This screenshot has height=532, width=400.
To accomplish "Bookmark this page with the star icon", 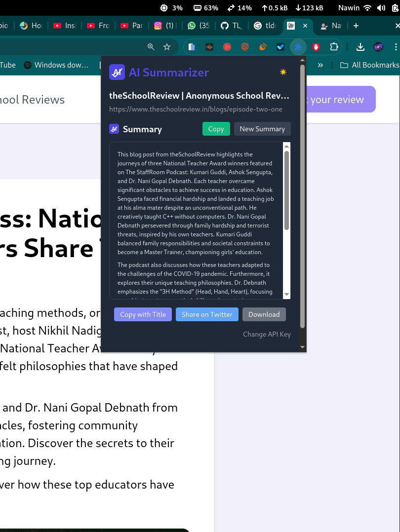I will coord(167,47).
